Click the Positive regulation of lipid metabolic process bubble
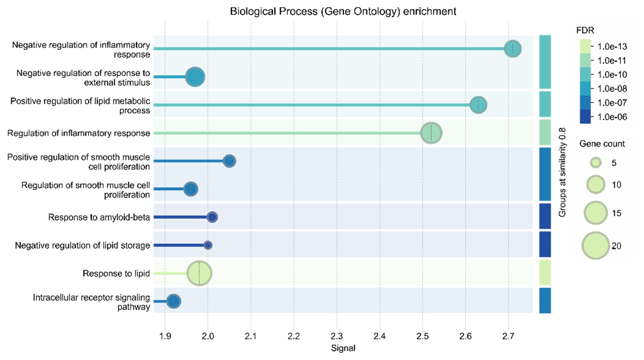 click(x=478, y=105)
